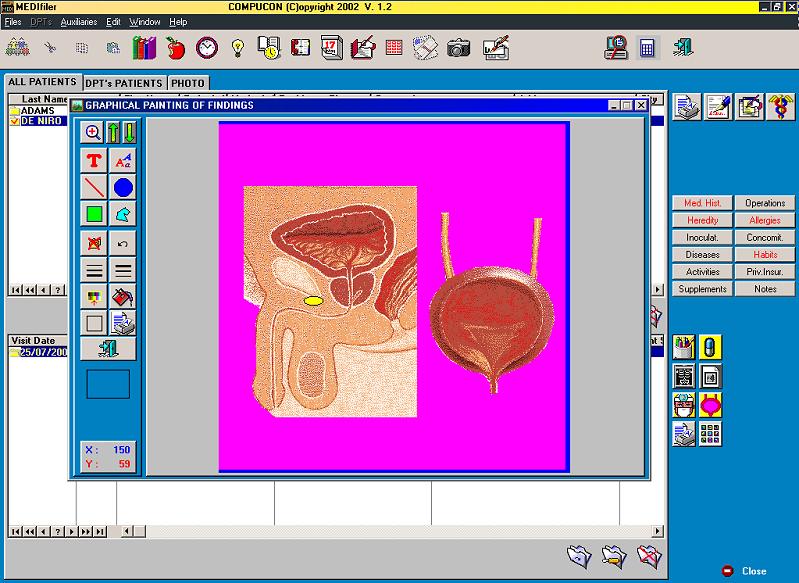Click the red apple toolbar icon

click(x=176, y=48)
